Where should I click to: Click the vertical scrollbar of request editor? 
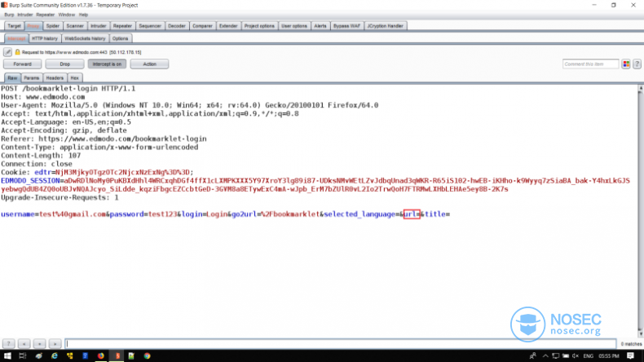pyautogui.click(x=640, y=211)
